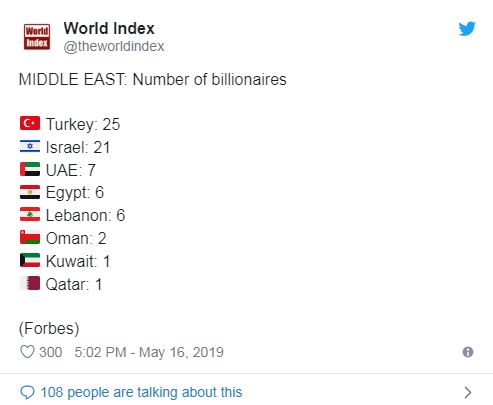The height and width of the screenshot is (405, 493).
Task: Click the 'MIDDLE EAST: Number of billionaires' text
Action: 153,80
